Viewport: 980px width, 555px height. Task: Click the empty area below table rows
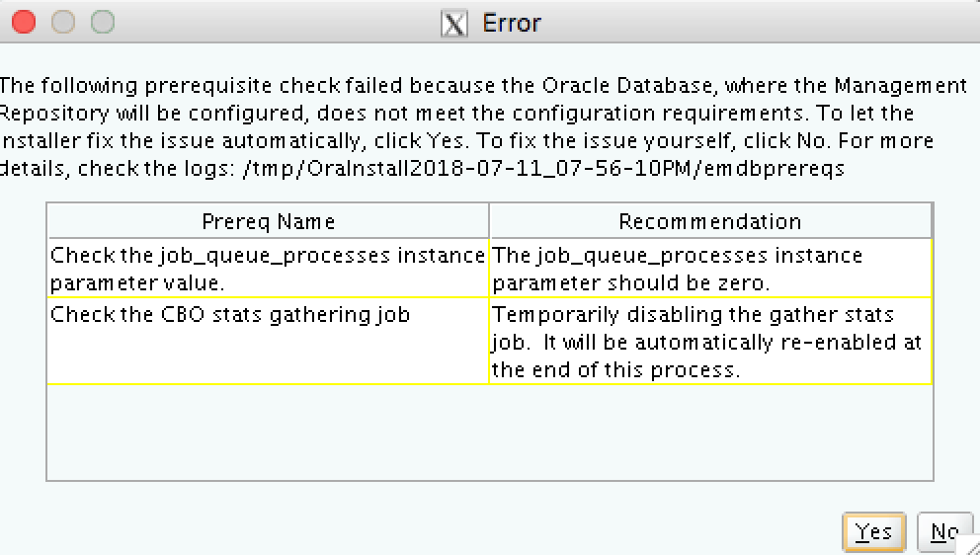pos(489,432)
